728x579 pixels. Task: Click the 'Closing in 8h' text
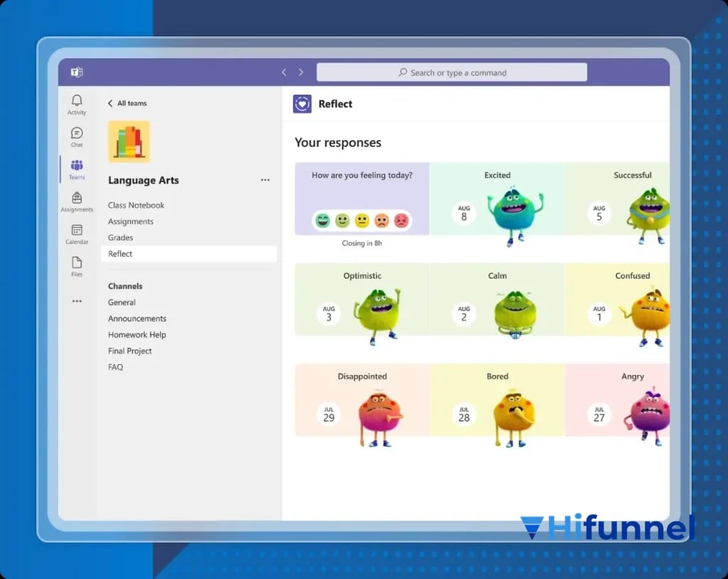[362, 243]
